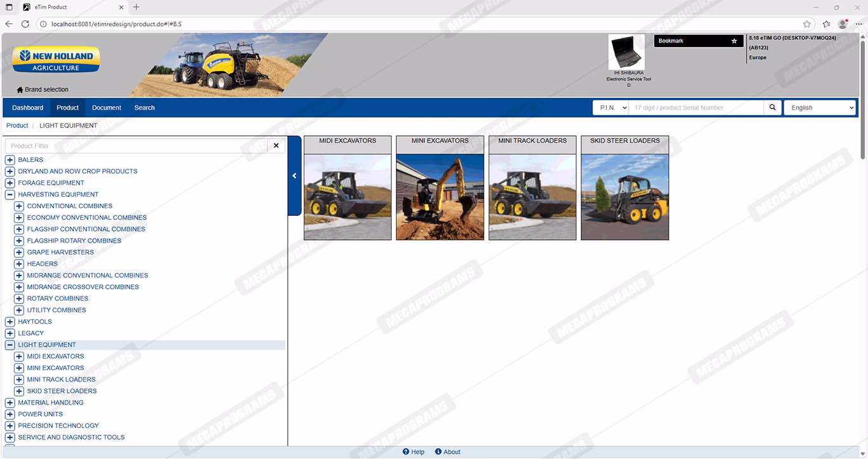Add this page to browser favorites
Screen dimensions: 868x459
click(806, 24)
